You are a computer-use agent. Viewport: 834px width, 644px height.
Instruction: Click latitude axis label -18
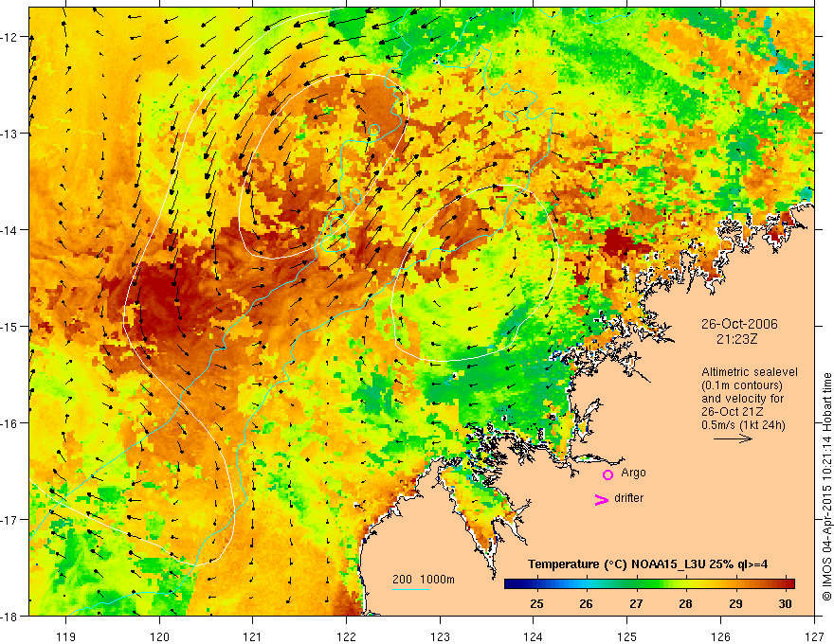tap(9, 616)
